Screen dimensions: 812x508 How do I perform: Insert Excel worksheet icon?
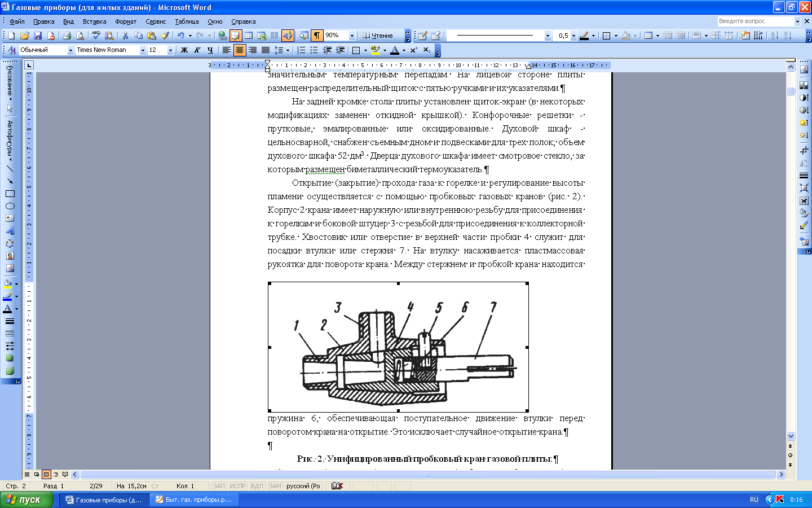click(262, 36)
